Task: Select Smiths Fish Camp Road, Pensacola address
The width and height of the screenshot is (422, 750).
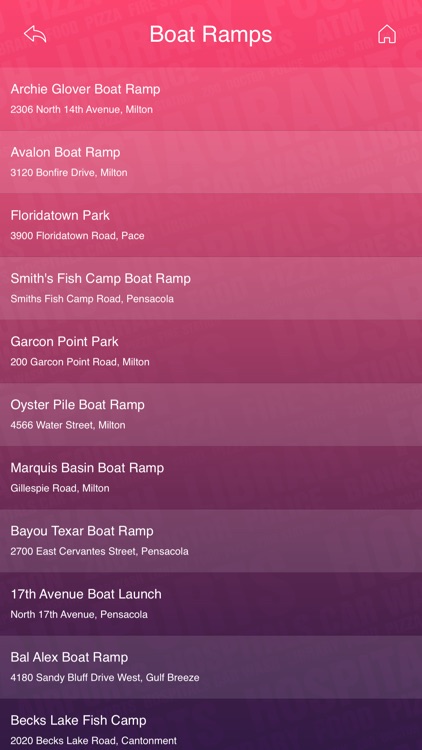Action: (92, 299)
